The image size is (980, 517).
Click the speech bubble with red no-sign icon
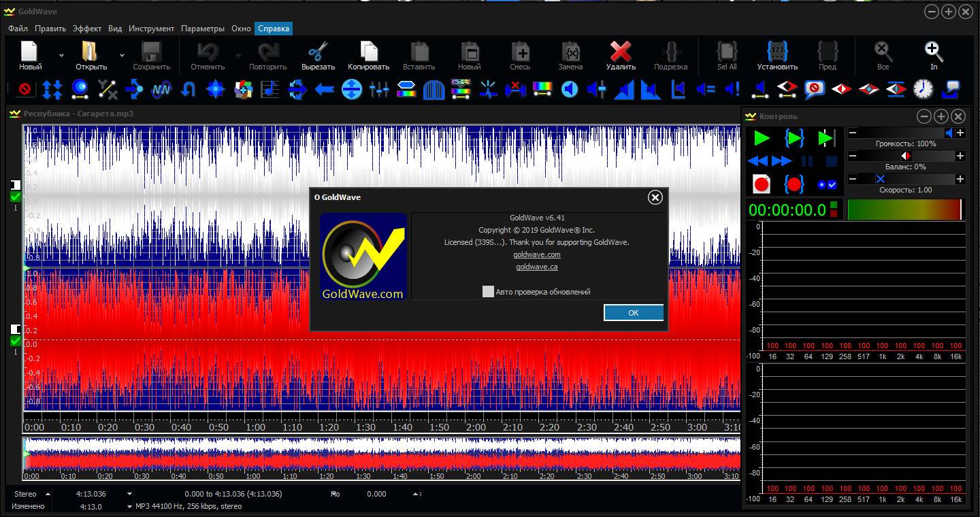click(x=815, y=89)
